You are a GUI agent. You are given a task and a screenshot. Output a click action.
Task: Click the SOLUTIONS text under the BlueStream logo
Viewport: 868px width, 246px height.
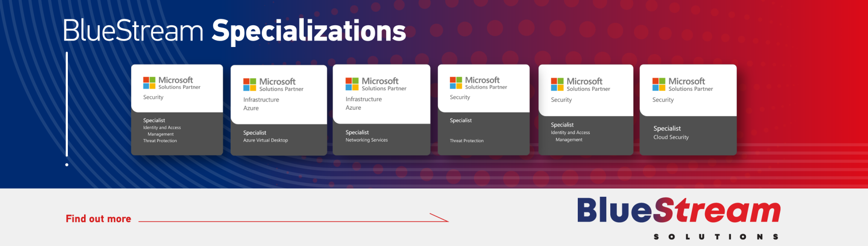pos(716,237)
